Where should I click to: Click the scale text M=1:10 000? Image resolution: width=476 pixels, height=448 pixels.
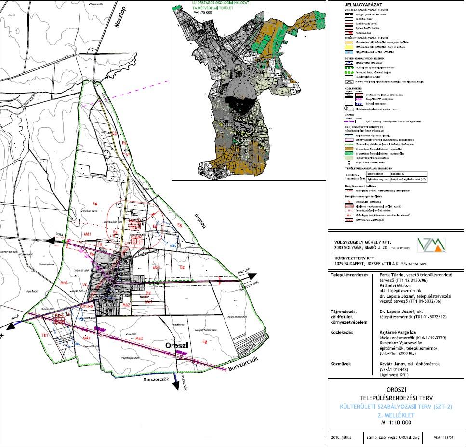pyautogui.click(x=396, y=423)
